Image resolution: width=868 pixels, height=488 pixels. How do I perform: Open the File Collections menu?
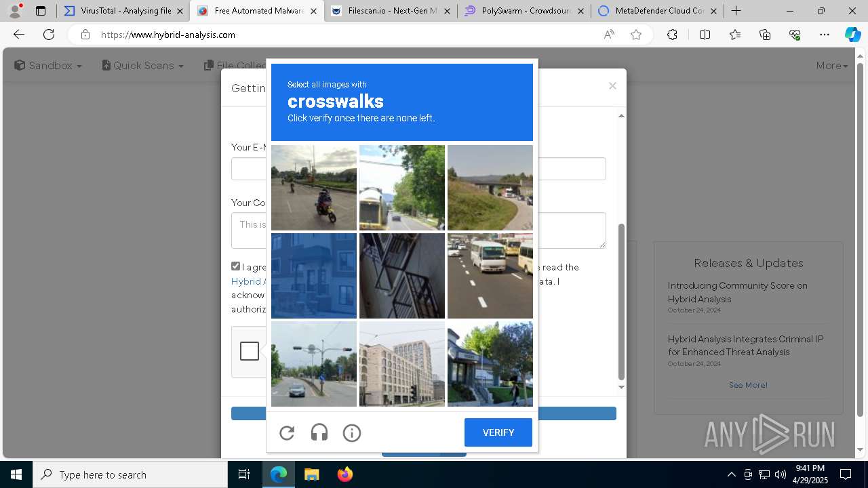[x=235, y=66]
